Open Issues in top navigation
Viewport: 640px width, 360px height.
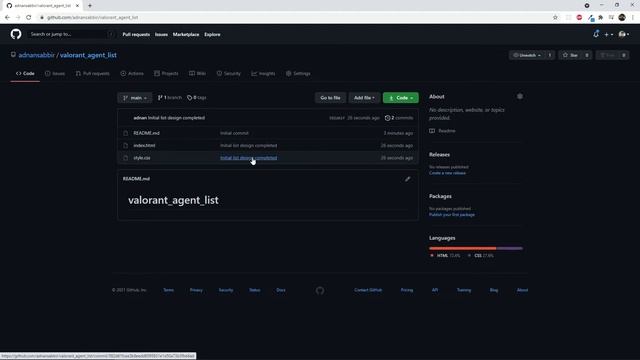tap(161, 35)
